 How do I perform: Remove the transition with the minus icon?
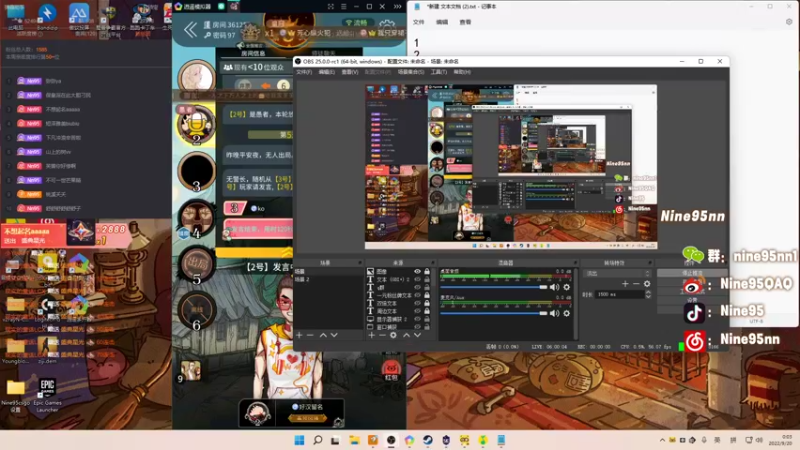[x=636, y=284]
